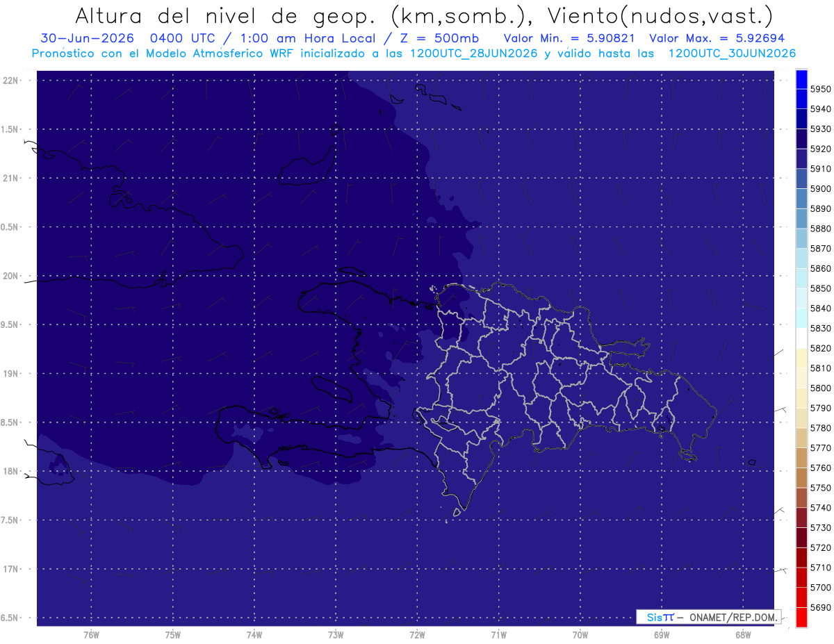834x644 pixels.
Task: Click the '73W' longitude label
Action: 336,635
